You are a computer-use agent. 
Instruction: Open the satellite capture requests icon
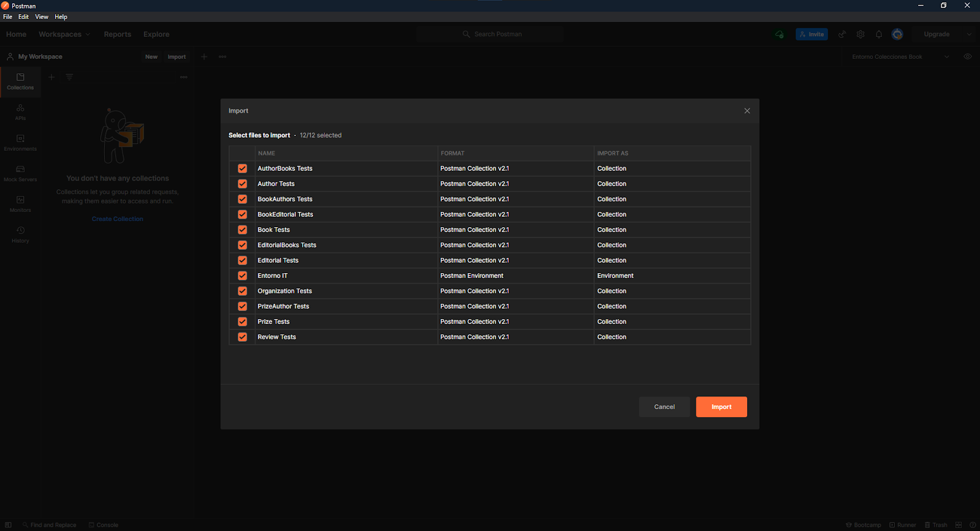coord(842,34)
